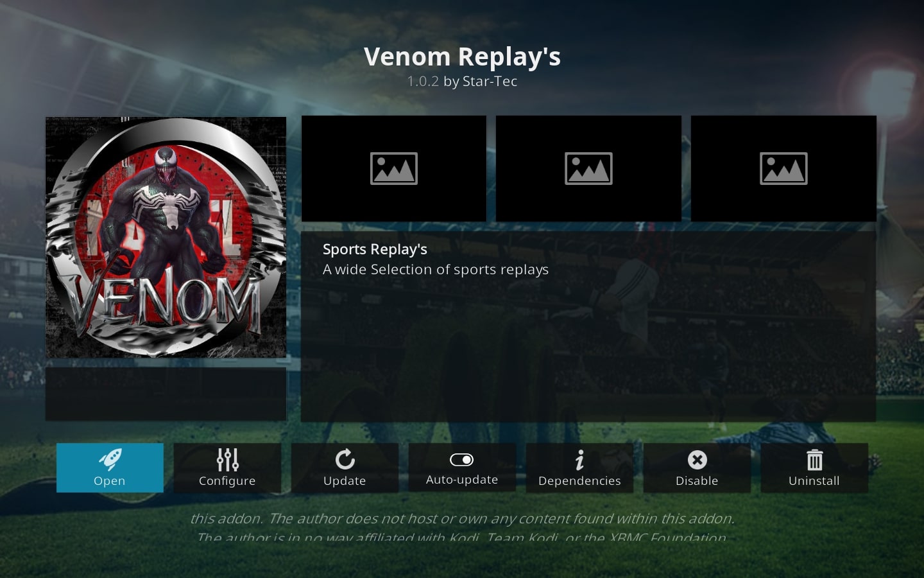Select the Dependencies info icon
This screenshot has width=924, height=578.
579,460
